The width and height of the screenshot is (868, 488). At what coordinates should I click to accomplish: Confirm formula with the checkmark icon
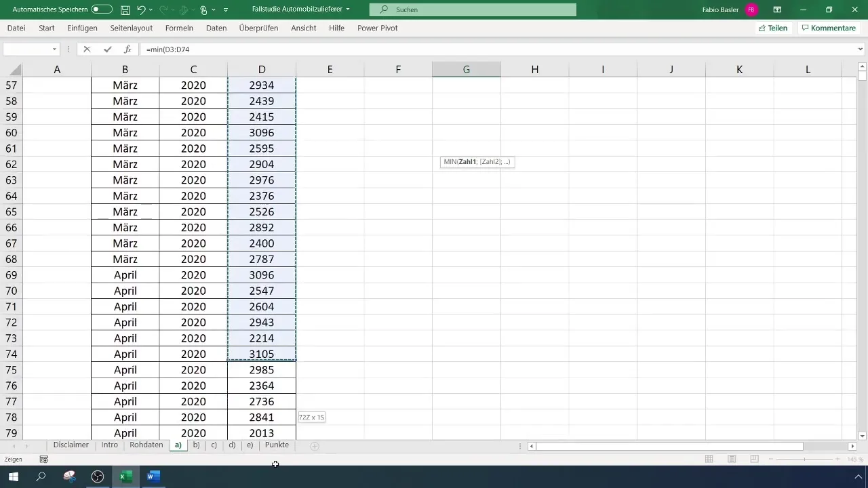point(107,49)
